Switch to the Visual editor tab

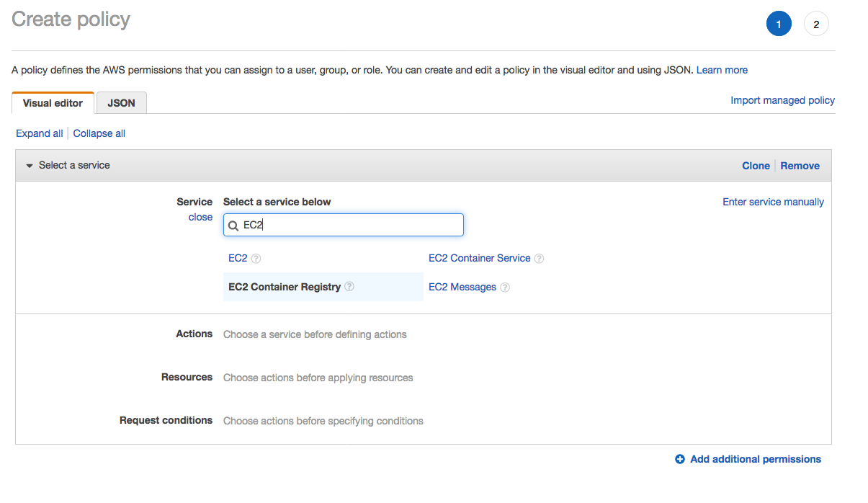point(53,103)
